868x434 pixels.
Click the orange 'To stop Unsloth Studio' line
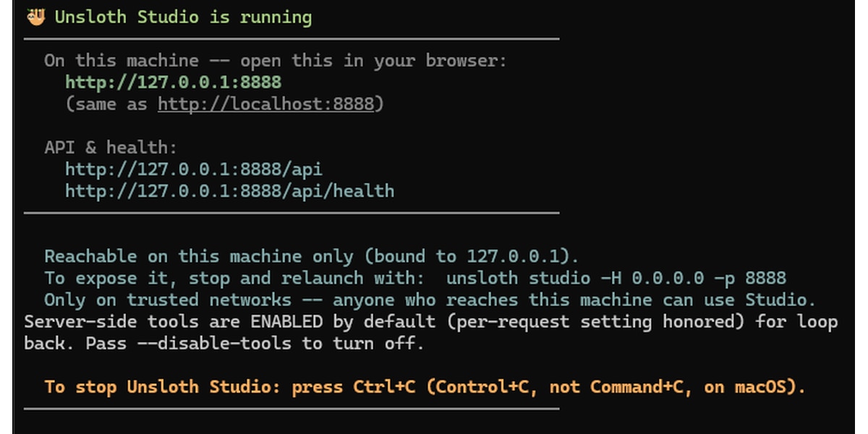[425, 386]
